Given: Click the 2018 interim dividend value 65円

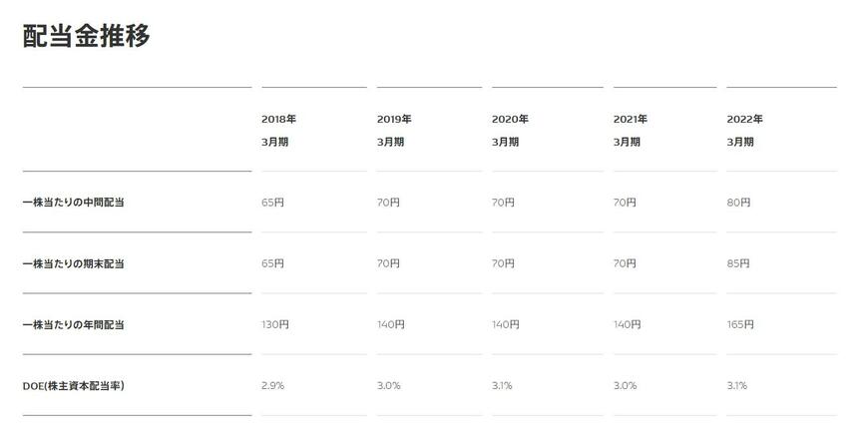Looking at the screenshot, I should (272, 203).
